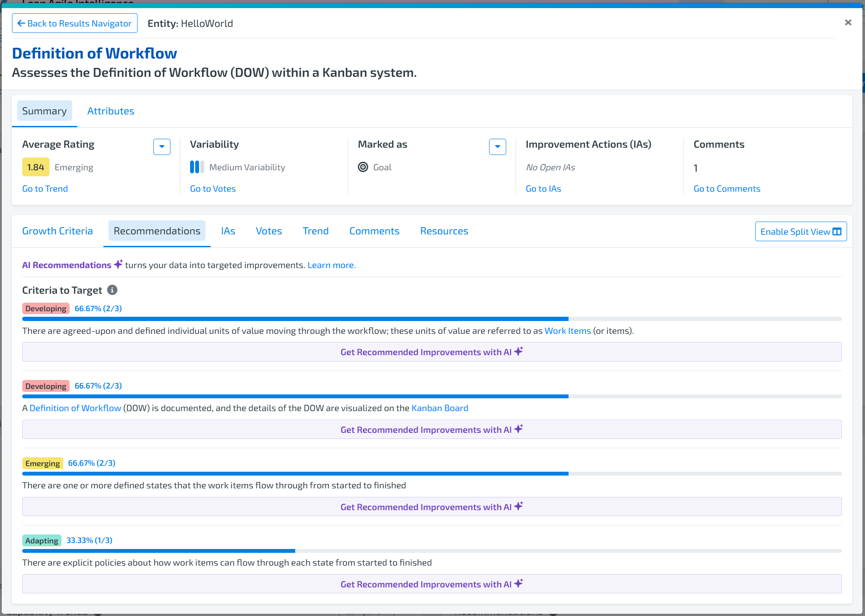This screenshot has height=616, width=865.
Task: Click the 1.84 average rating badge
Action: point(35,167)
